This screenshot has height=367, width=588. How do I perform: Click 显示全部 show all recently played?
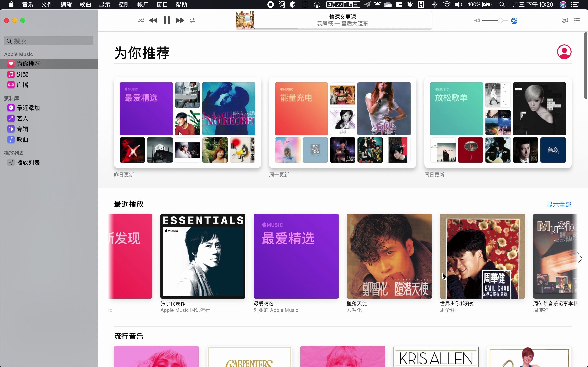click(559, 204)
